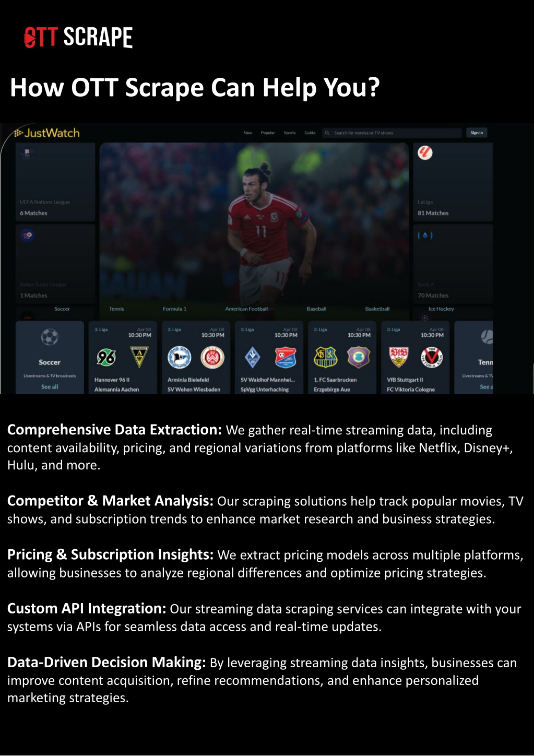This screenshot has height=756, width=534.
Task: Open the Popular menu item
Action: (x=268, y=133)
